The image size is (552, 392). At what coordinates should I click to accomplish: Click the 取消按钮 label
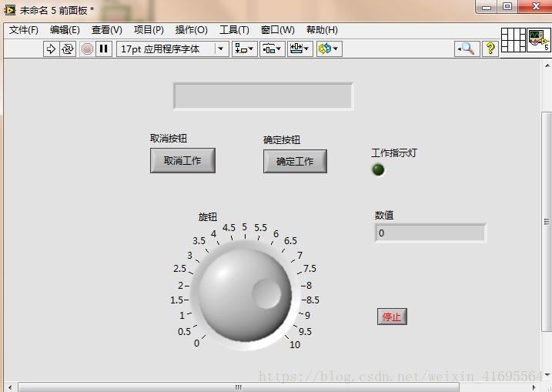click(169, 139)
